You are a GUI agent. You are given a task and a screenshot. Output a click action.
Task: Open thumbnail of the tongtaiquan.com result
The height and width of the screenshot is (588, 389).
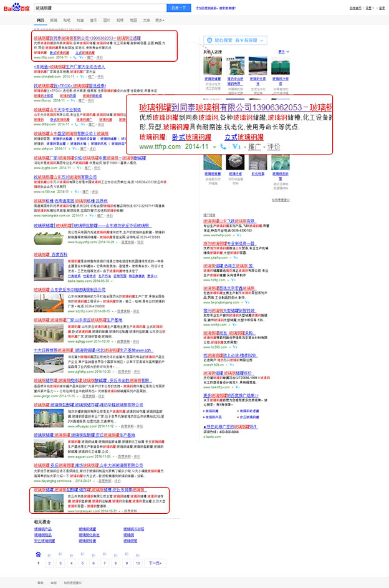pyautogui.click(x=49, y=503)
